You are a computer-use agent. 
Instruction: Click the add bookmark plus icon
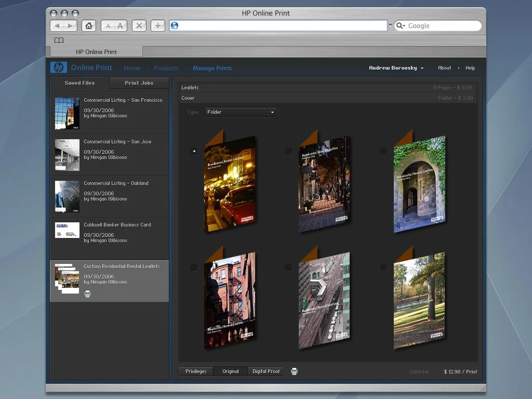point(158,25)
